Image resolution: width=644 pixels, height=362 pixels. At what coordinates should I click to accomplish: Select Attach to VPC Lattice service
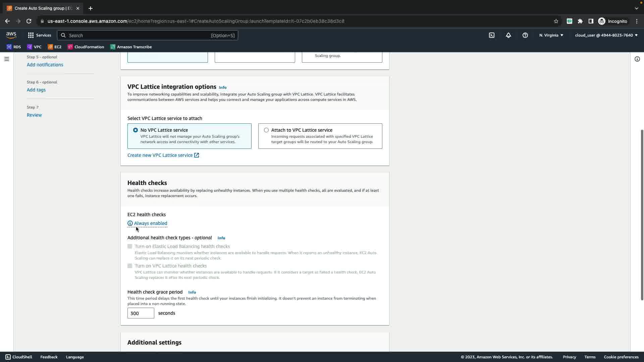click(x=266, y=130)
